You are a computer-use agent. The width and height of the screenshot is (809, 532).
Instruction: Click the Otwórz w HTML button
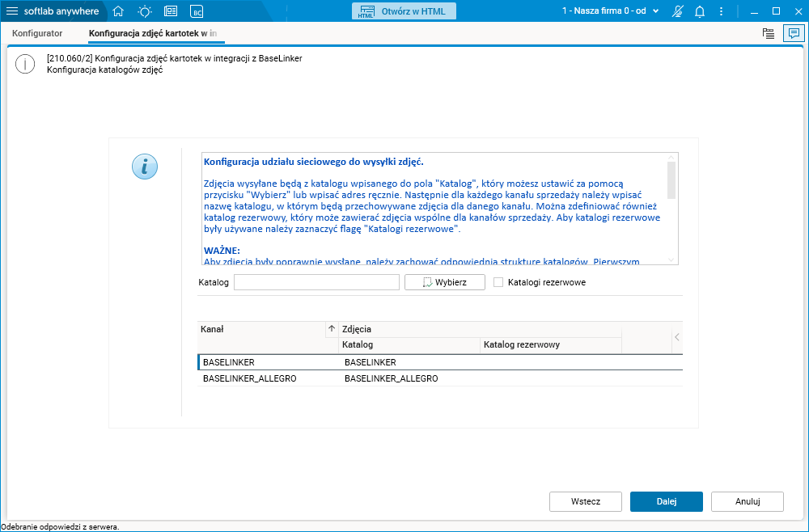pyautogui.click(x=404, y=11)
